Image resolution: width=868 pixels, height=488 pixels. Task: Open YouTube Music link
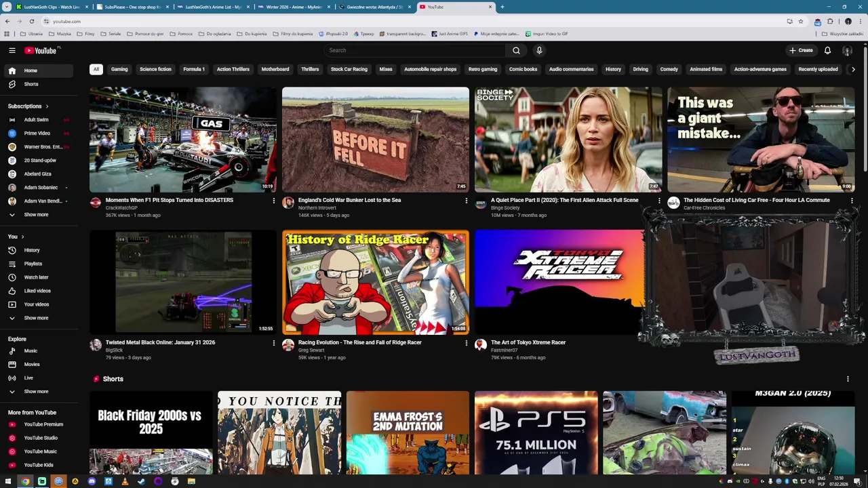point(39,451)
